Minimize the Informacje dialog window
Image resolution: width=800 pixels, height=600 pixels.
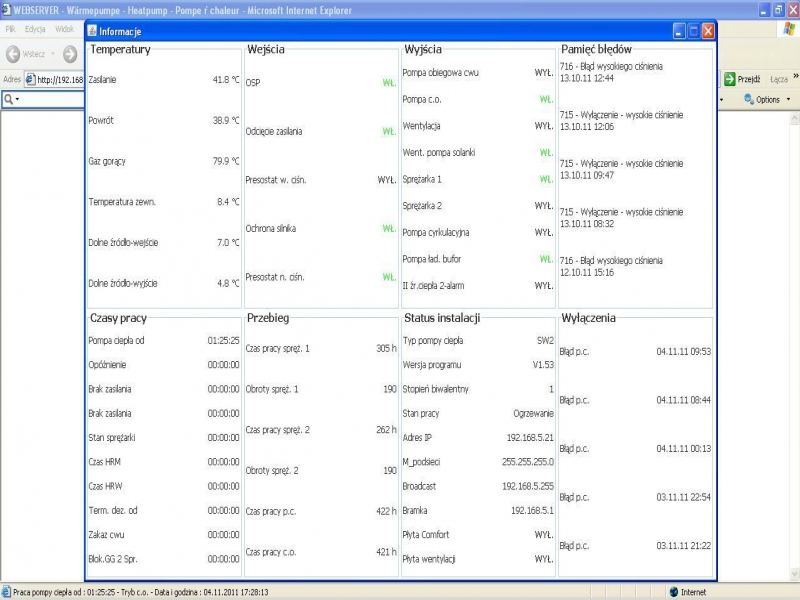coord(679,31)
